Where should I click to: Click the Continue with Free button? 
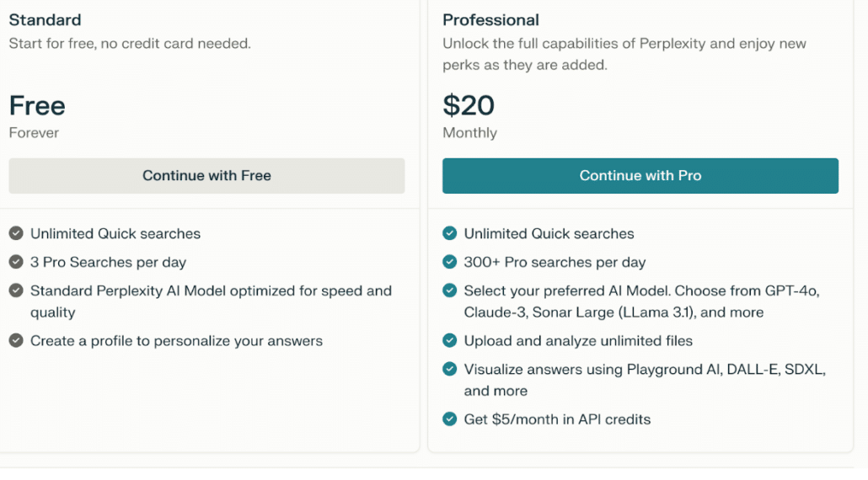[x=206, y=176]
